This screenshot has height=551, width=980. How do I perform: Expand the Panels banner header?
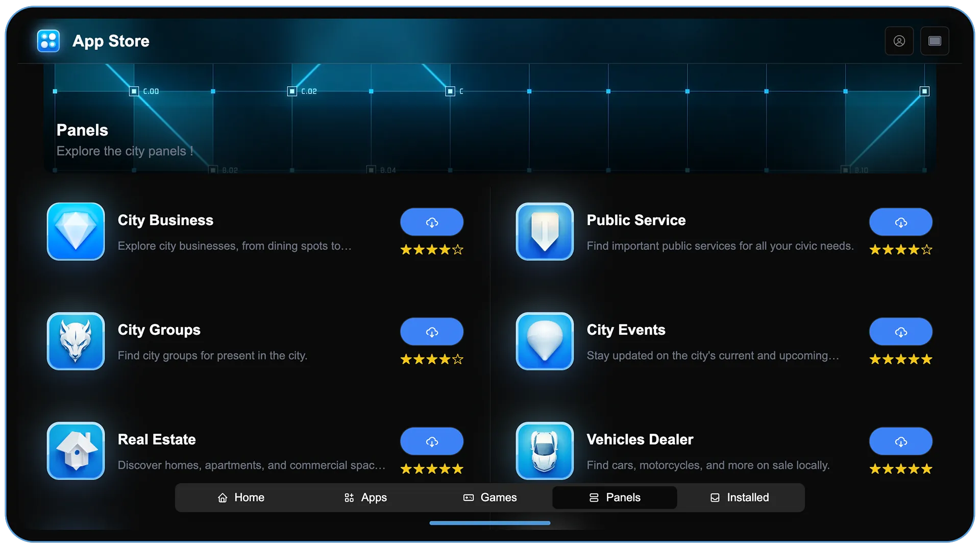point(490,120)
